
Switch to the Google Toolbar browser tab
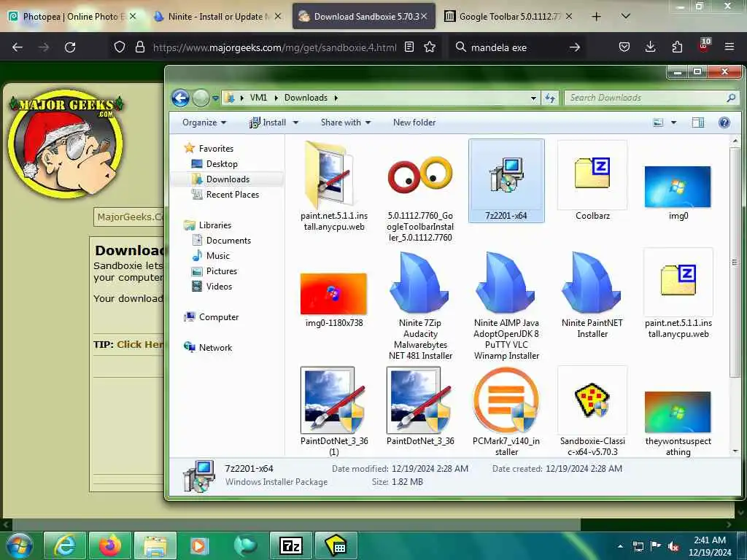click(509, 17)
